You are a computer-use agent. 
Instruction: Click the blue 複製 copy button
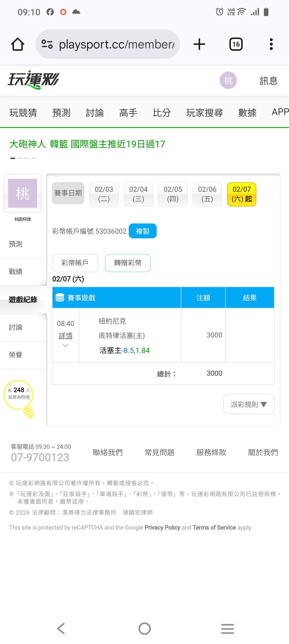coord(142,231)
